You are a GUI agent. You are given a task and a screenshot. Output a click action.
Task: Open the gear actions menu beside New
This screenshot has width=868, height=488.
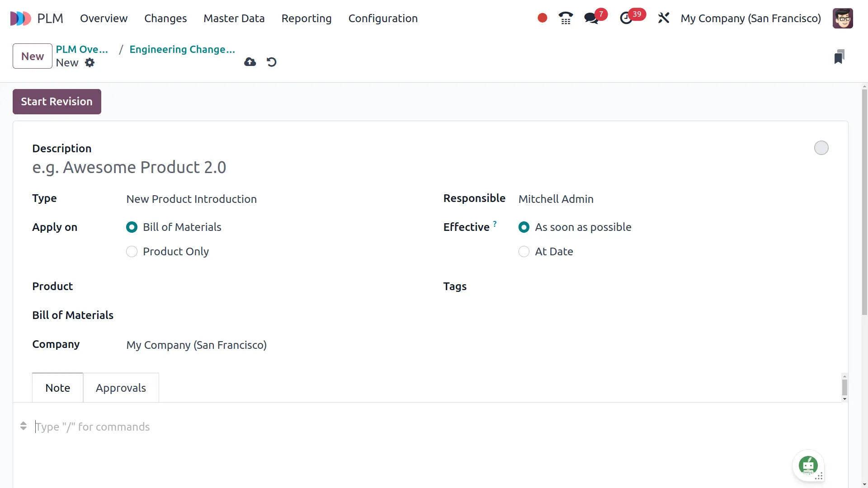[90, 63]
